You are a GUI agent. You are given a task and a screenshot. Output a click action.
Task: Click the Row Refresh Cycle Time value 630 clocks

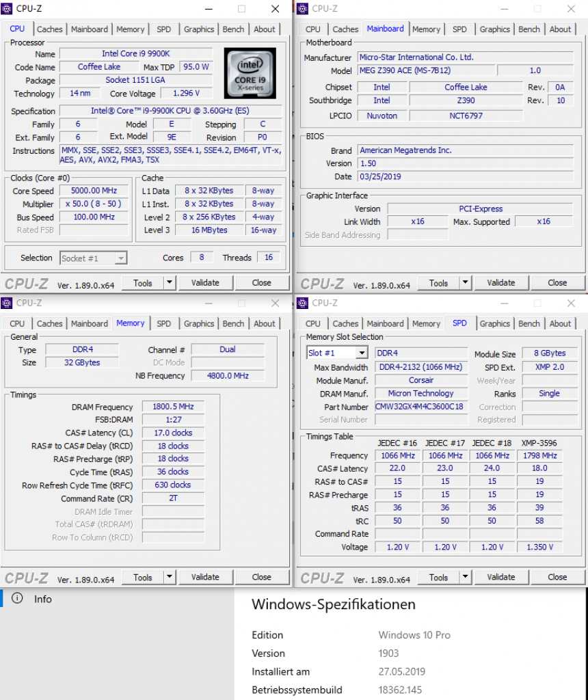(x=173, y=485)
